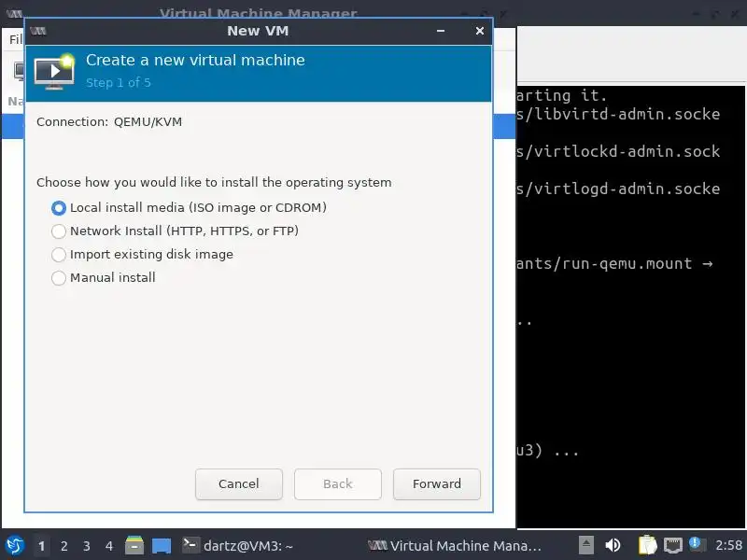Click the Cancel button in New VM
The image size is (747, 560).
[239, 483]
